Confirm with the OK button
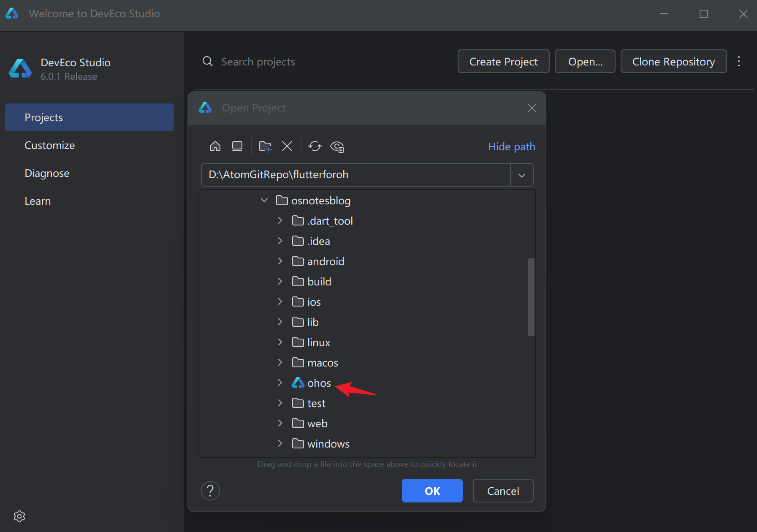Image resolution: width=757 pixels, height=532 pixels. tap(432, 491)
